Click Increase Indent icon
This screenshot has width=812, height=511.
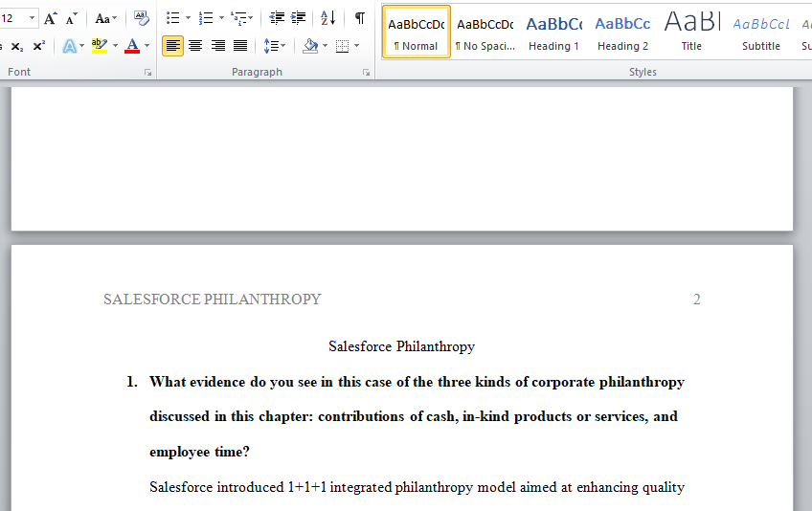(299, 18)
